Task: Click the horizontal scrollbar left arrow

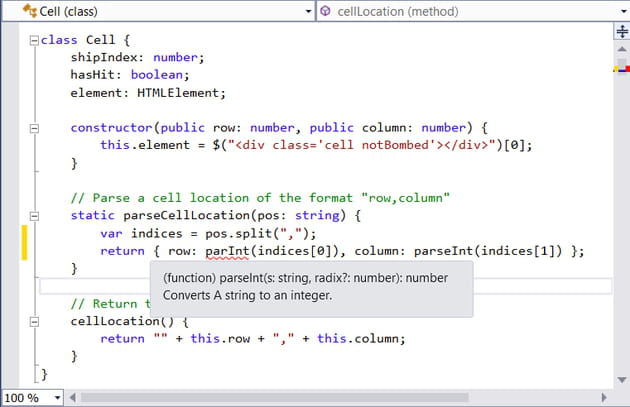Action: pyautogui.click(x=72, y=398)
